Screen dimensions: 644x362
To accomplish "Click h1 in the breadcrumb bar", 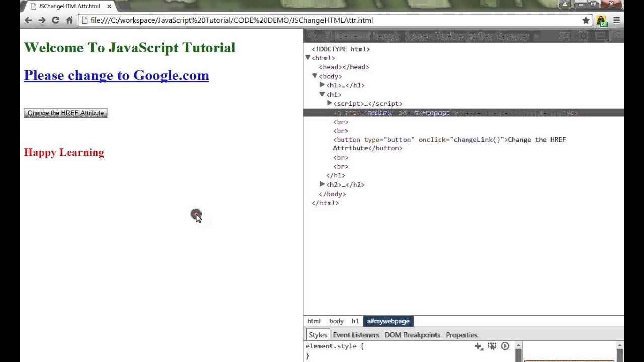I will tap(355, 321).
